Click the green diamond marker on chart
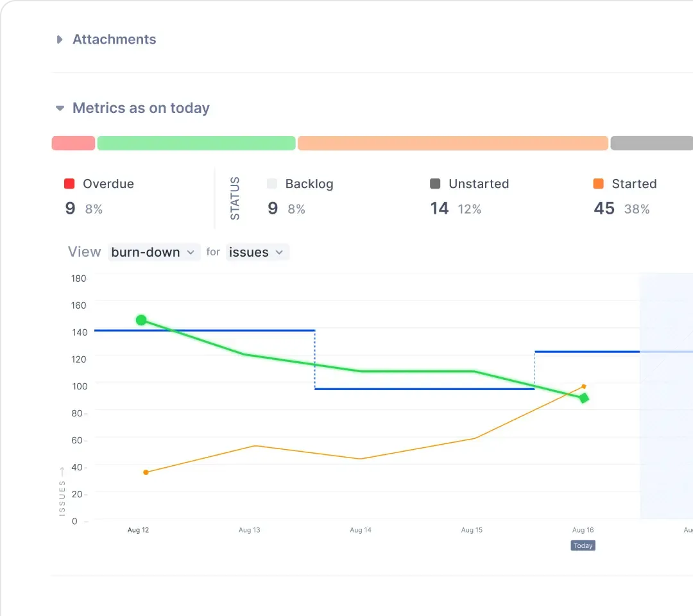The image size is (693, 616). click(583, 398)
